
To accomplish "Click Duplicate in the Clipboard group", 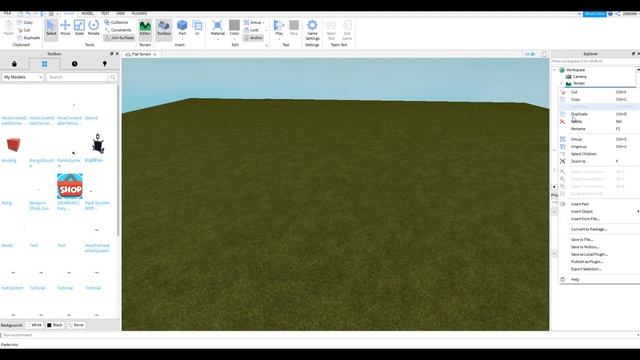I will coord(29,38).
